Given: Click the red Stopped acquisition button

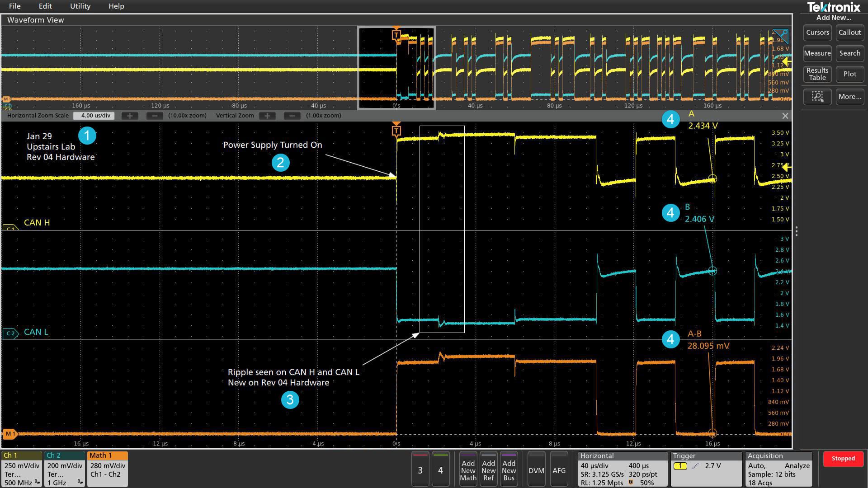Looking at the screenshot, I should coord(843,458).
